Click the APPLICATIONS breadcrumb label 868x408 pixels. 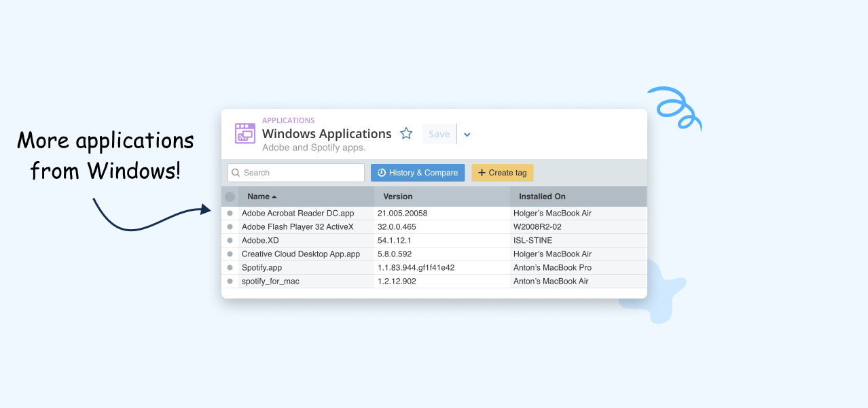pyautogui.click(x=289, y=120)
